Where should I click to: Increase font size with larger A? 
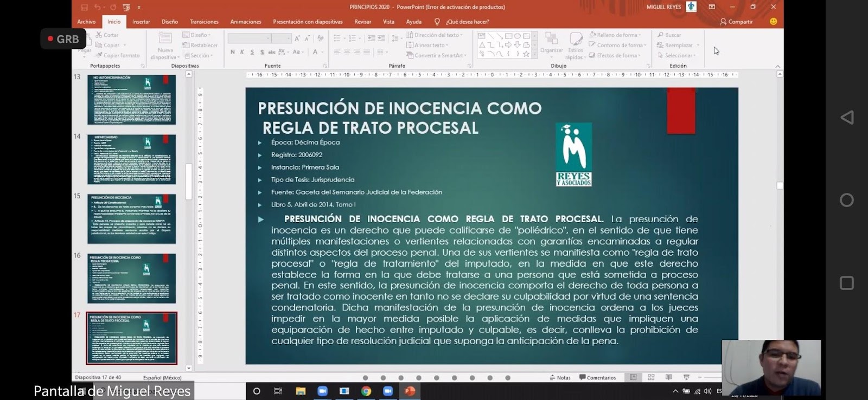(x=297, y=38)
